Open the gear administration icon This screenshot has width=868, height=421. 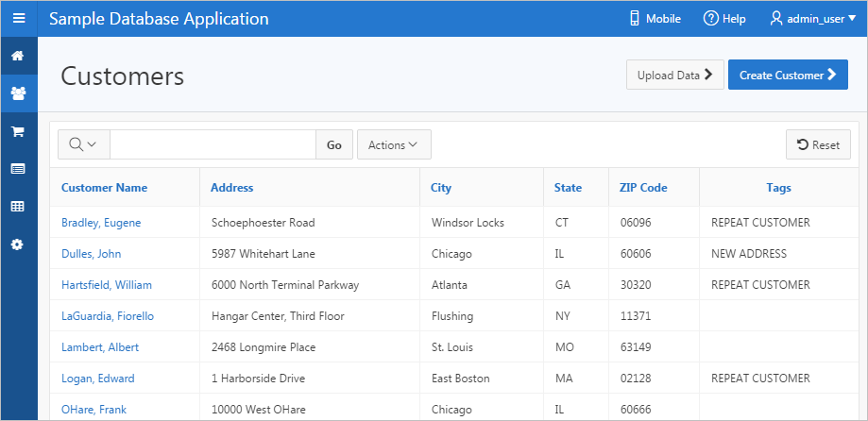[x=18, y=244]
